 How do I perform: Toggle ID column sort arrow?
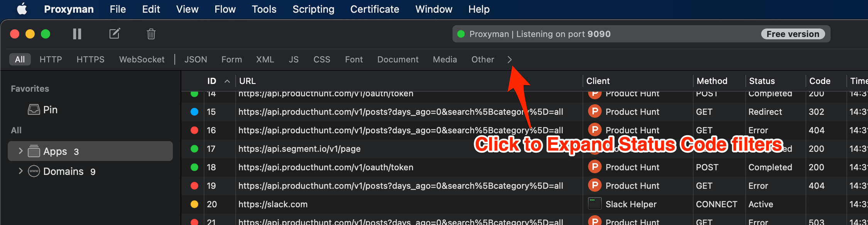click(x=227, y=81)
